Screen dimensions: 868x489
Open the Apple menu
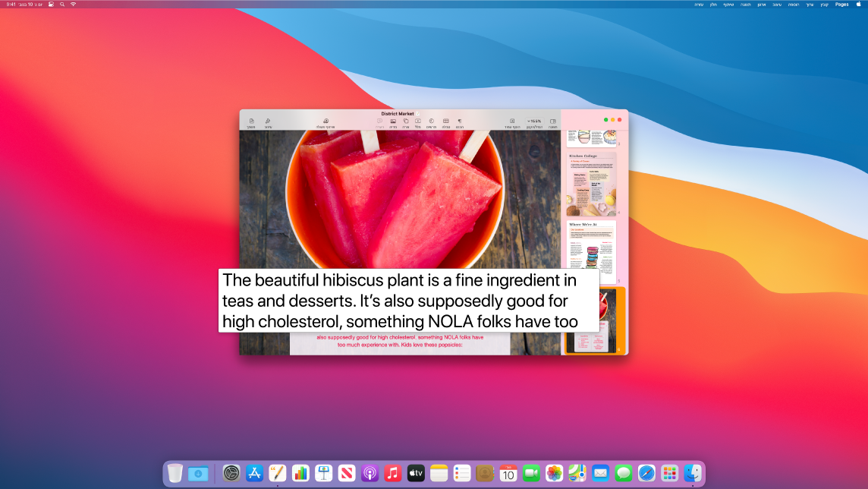(859, 5)
